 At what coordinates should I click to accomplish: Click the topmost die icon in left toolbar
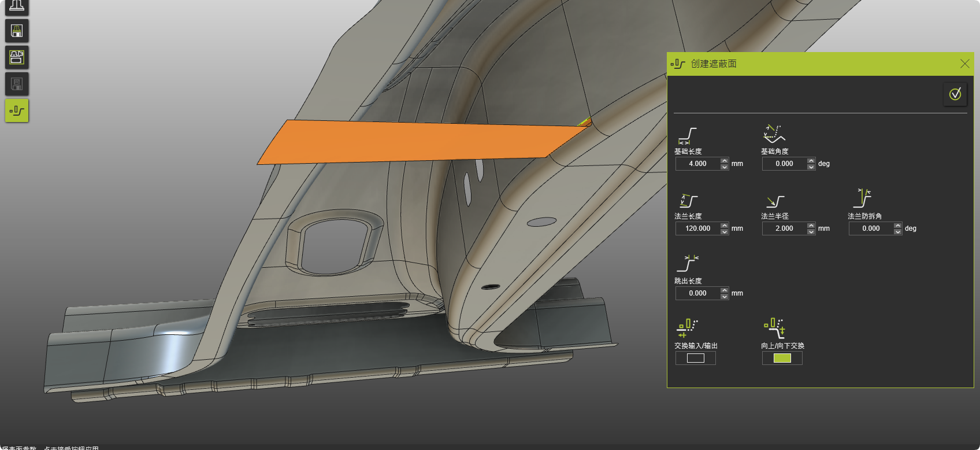pyautogui.click(x=17, y=6)
